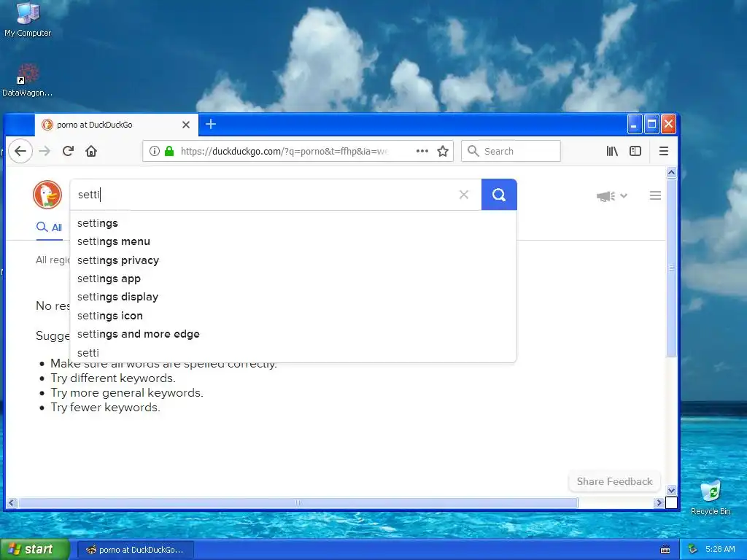
Task: Select Firefox taskbar button 'porno at DuckDuckGo'
Action: coord(135,550)
